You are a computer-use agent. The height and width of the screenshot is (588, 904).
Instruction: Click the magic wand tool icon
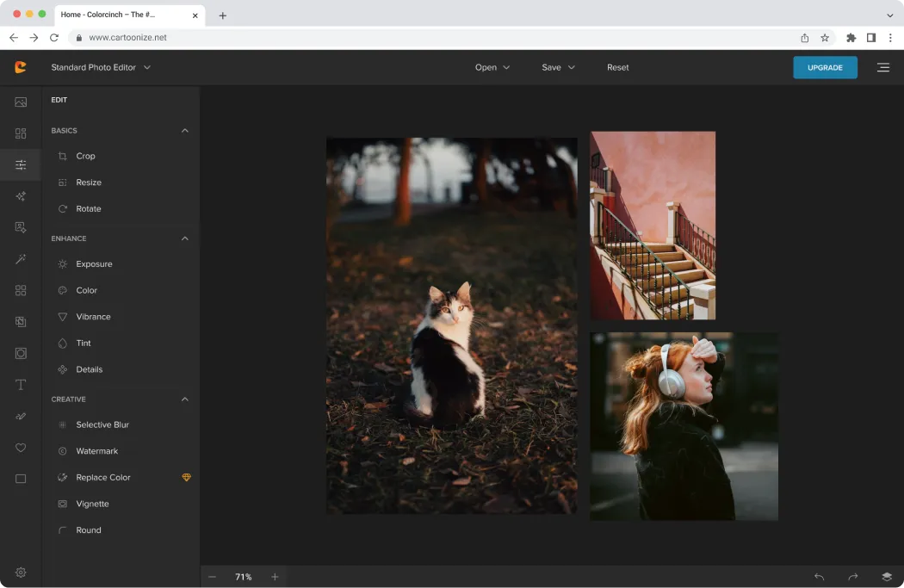[x=21, y=259]
